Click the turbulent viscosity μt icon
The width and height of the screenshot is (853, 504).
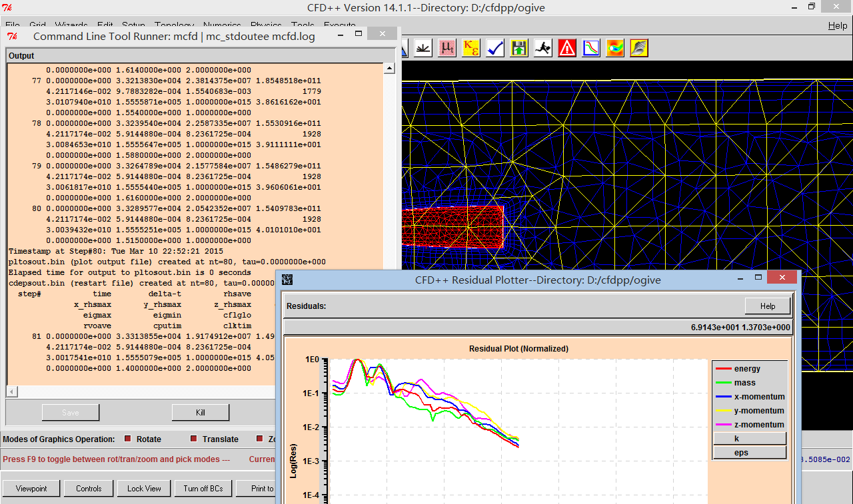447,48
